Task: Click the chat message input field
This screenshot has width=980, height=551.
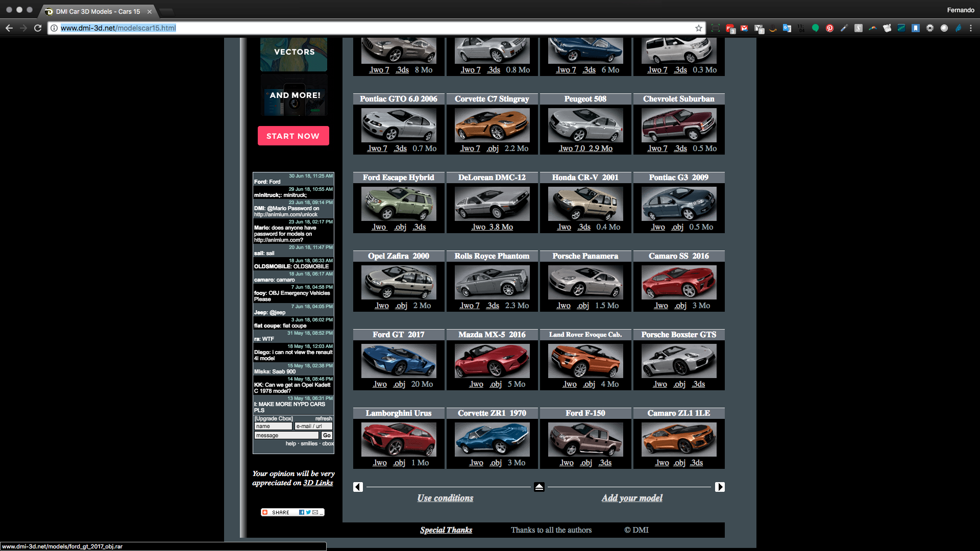Action: (286, 435)
